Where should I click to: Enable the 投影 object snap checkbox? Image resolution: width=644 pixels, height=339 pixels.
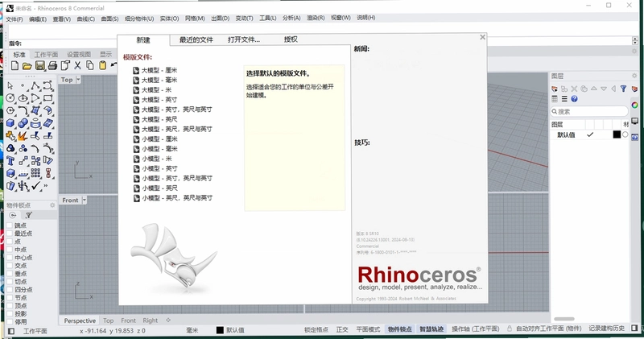click(10, 313)
